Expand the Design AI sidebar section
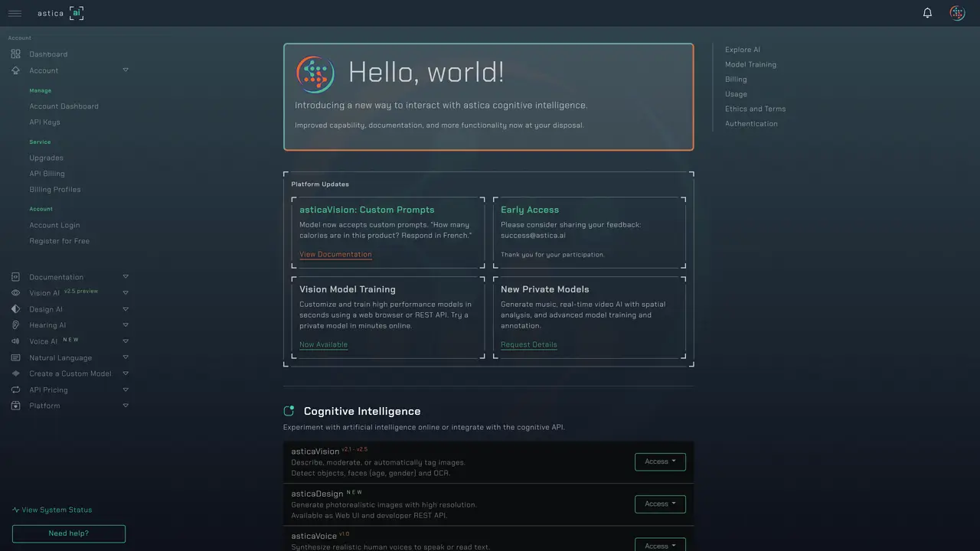The width and height of the screenshot is (980, 551). tap(126, 308)
